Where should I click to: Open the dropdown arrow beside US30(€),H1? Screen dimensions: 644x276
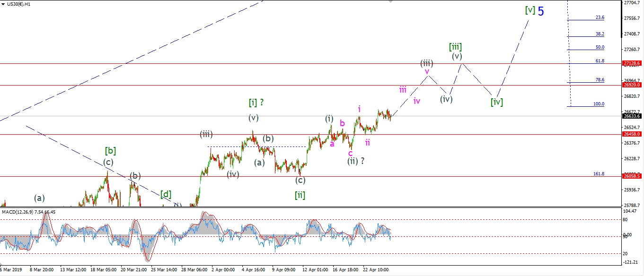4,4
